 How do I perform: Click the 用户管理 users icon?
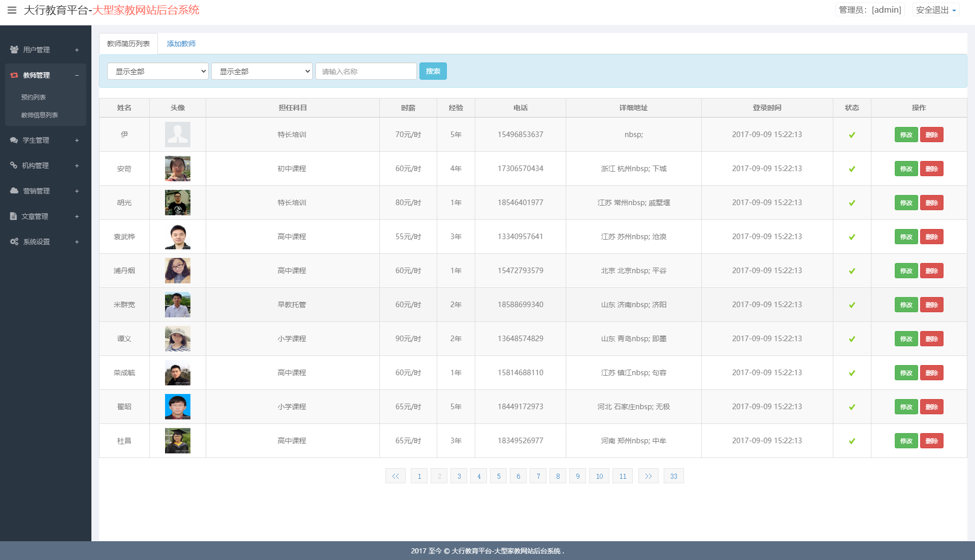[14, 50]
